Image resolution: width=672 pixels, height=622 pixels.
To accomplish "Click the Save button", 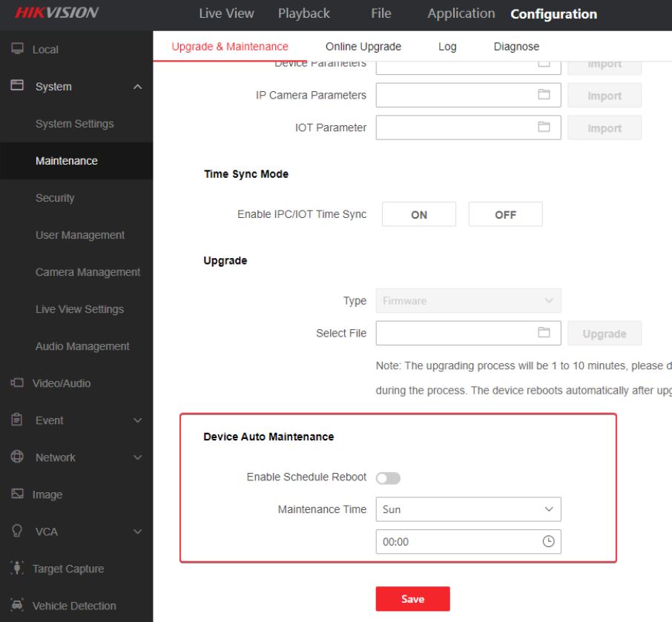I will pyautogui.click(x=412, y=599).
